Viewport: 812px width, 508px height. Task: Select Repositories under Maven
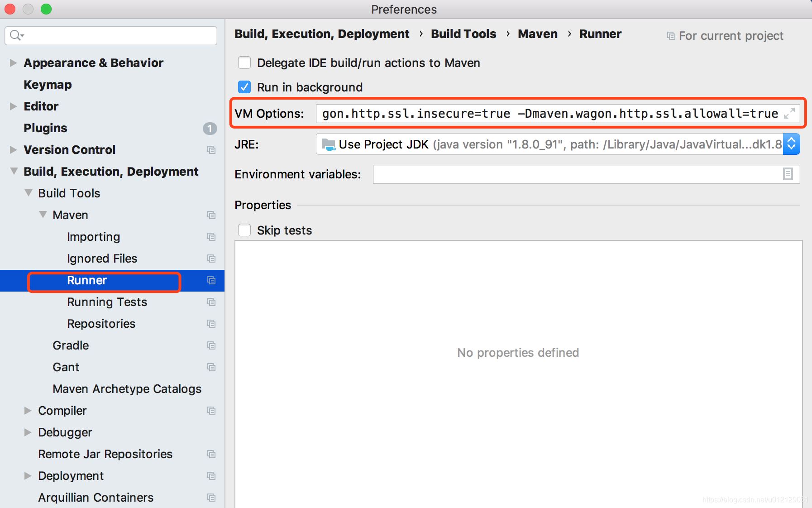(101, 324)
